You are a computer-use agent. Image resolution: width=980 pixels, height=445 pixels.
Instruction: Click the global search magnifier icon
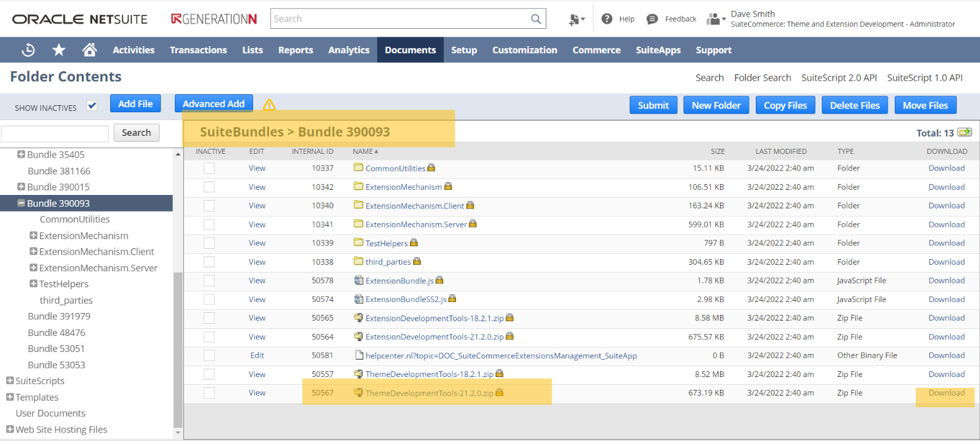coord(535,19)
